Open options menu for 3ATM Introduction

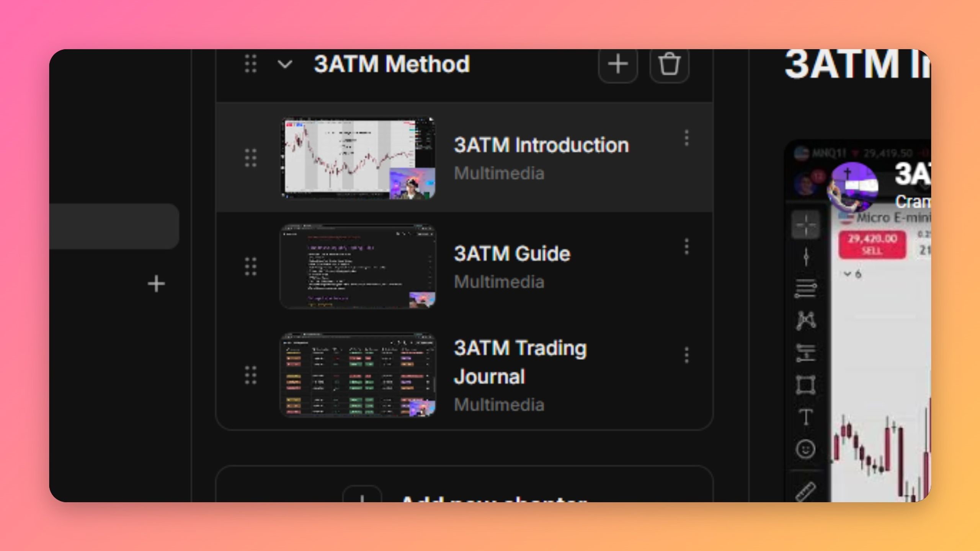click(686, 138)
